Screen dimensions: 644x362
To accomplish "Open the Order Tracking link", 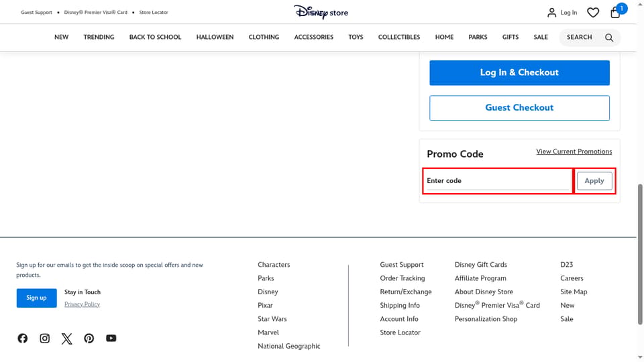I will click(x=402, y=278).
